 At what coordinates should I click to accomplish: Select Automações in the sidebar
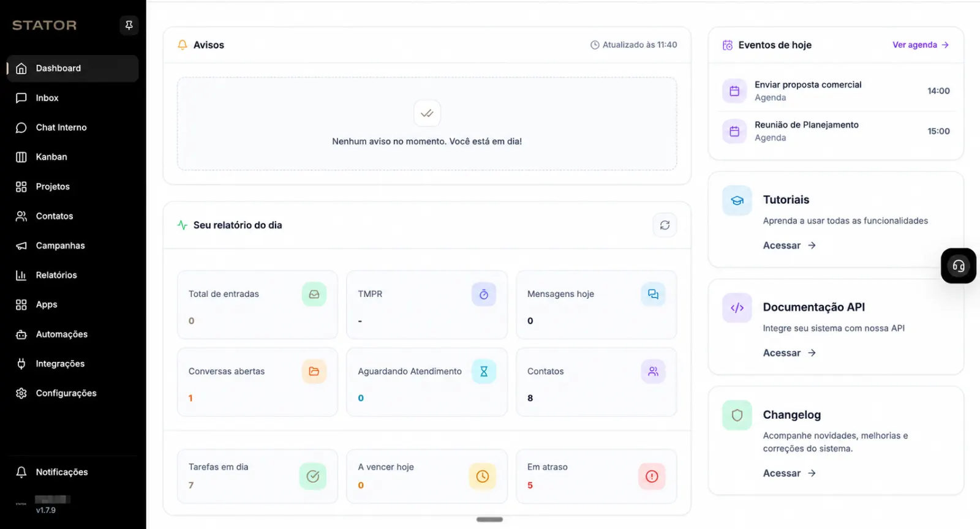(73, 334)
